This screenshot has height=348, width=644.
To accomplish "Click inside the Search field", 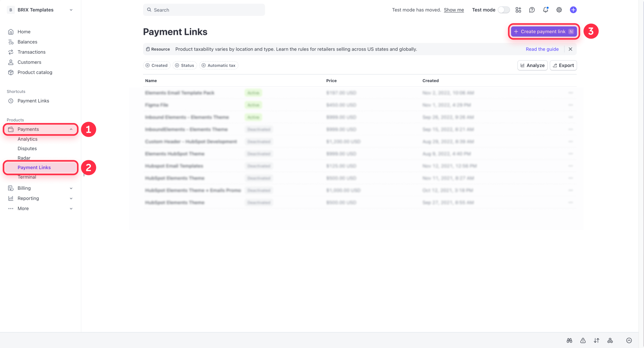I will (204, 10).
